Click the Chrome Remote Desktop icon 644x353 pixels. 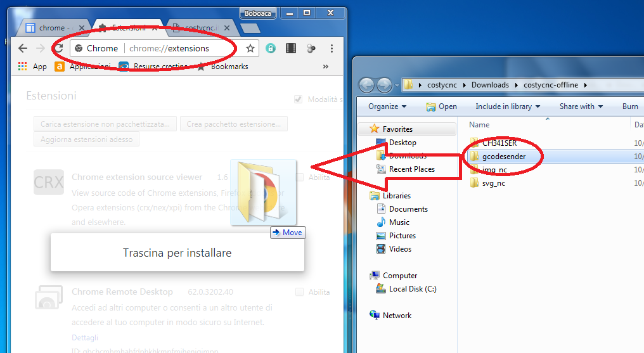click(49, 297)
